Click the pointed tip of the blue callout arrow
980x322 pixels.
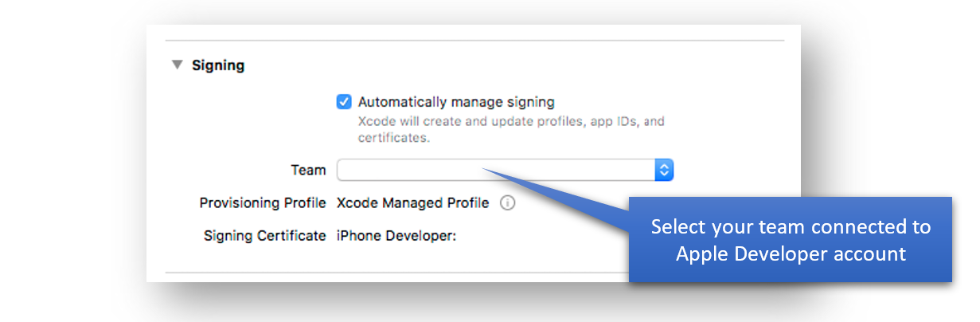[x=485, y=169]
